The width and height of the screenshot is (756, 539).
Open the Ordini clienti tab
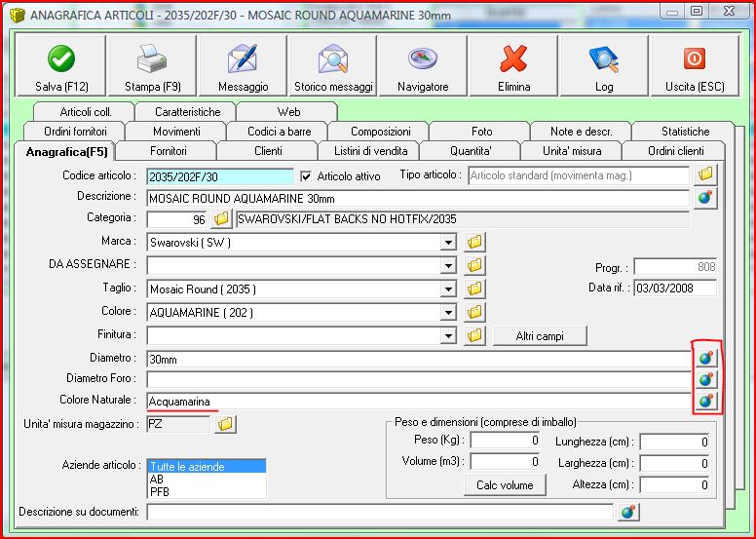tap(675, 151)
